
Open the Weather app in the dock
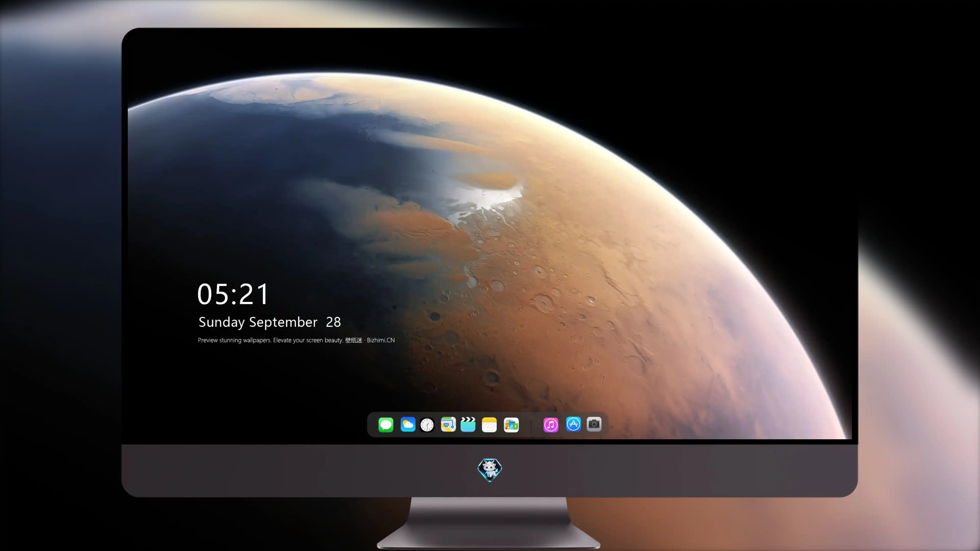coord(408,424)
